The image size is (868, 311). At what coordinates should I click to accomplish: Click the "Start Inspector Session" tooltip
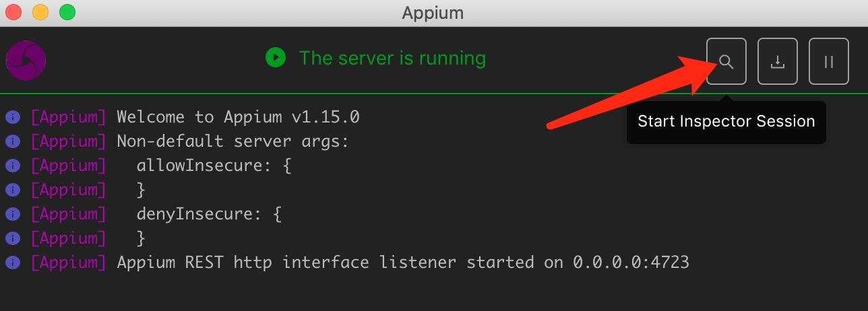[x=726, y=122]
